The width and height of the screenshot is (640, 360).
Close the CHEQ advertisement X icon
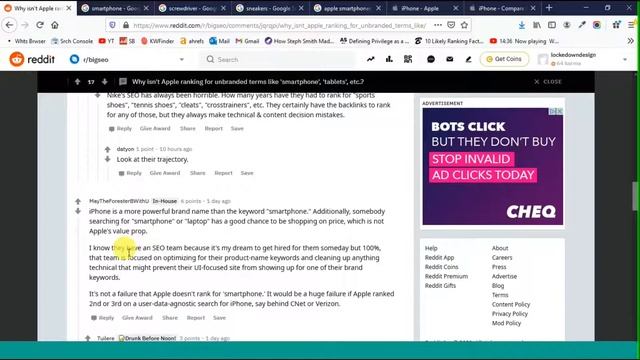[559, 111]
